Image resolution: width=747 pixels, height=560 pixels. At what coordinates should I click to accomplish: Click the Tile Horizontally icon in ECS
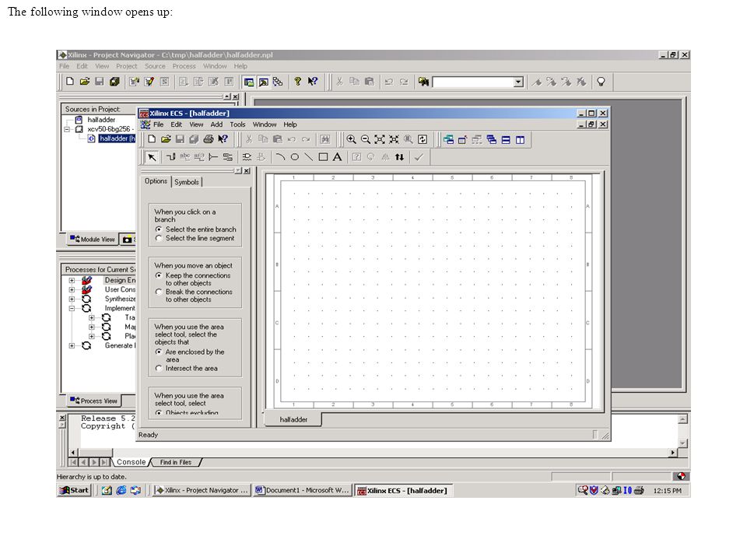(x=506, y=139)
